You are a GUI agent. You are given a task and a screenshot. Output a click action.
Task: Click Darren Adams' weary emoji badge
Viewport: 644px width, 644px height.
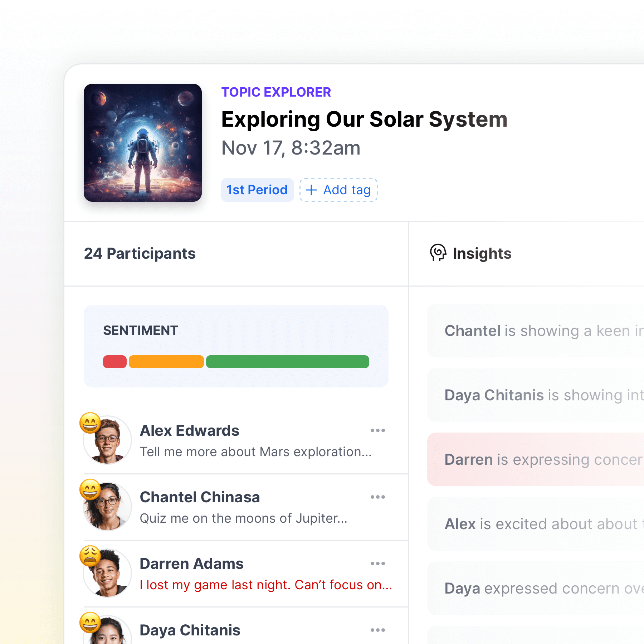(x=90, y=556)
